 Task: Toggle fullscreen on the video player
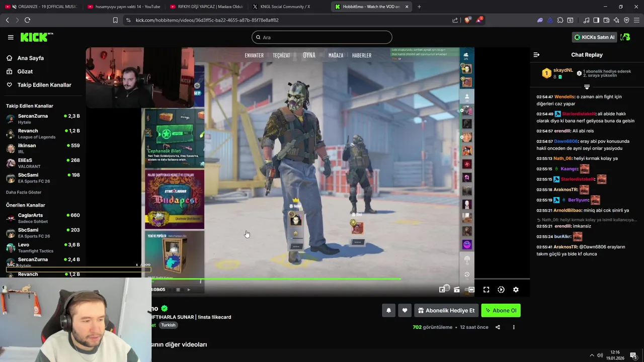point(487,290)
